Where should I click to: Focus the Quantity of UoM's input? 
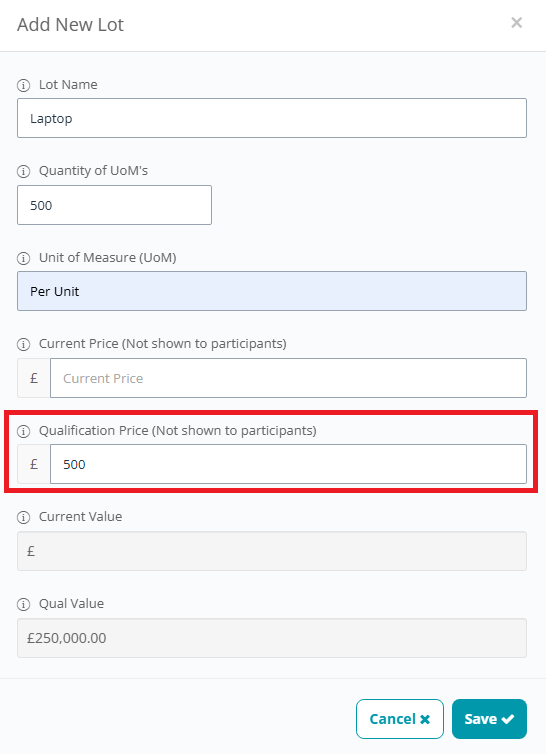pyautogui.click(x=114, y=205)
